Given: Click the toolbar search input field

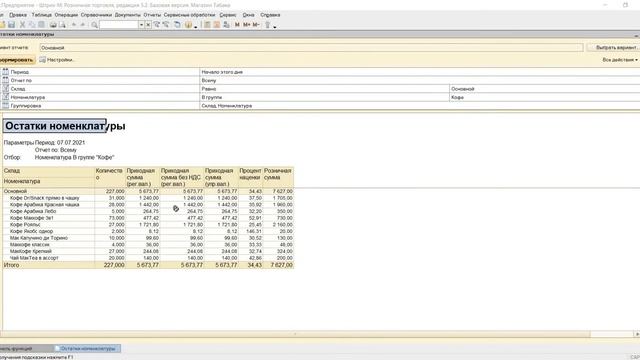Looking at the screenshot, I should click(119, 25).
